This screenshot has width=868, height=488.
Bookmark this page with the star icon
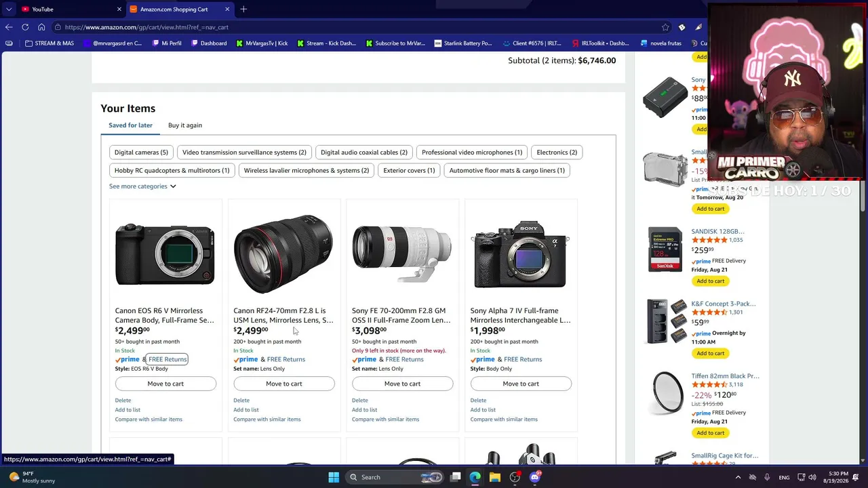pos(665,27)
